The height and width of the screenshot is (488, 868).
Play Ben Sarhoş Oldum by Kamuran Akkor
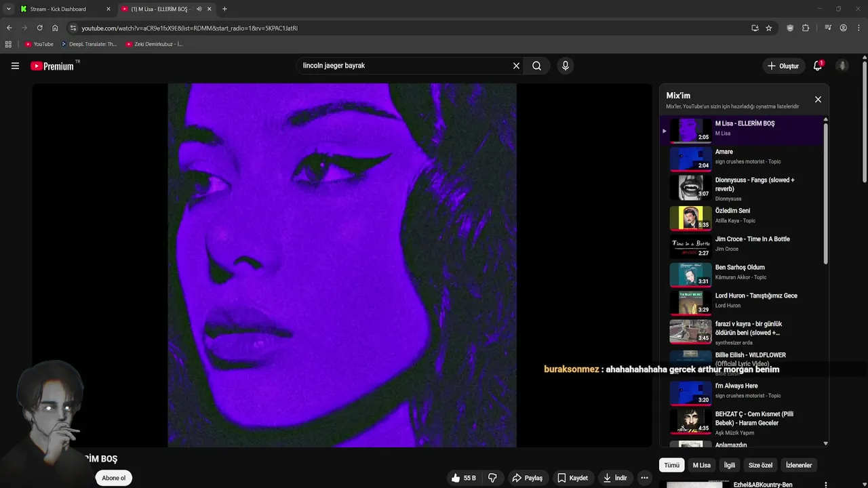click(743, 274)
